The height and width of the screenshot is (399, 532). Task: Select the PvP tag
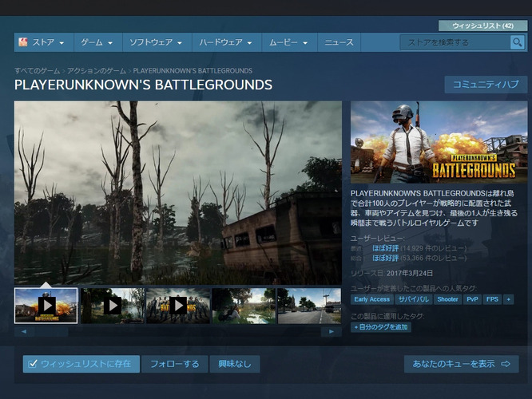pyautogui.click(x=472, y=299)
